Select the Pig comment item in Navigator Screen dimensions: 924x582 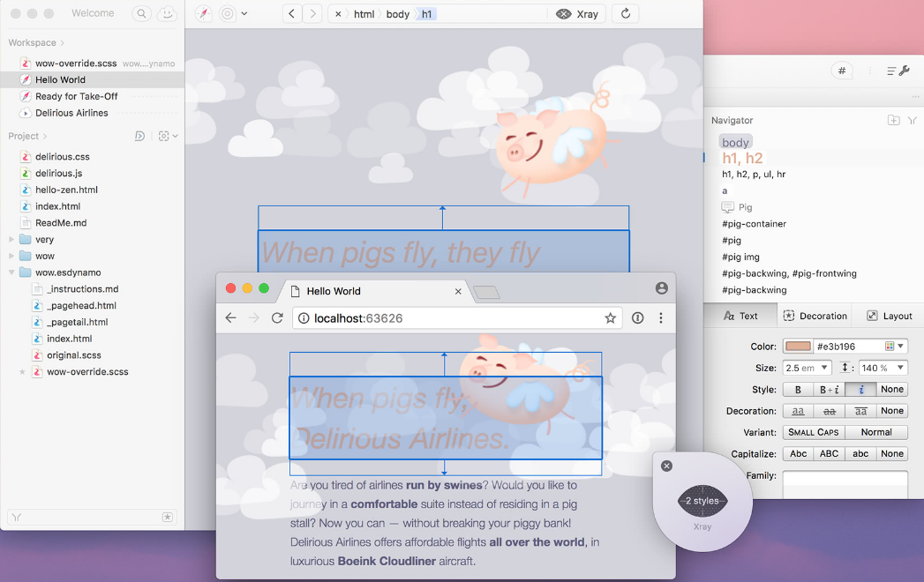coord(737,207)
